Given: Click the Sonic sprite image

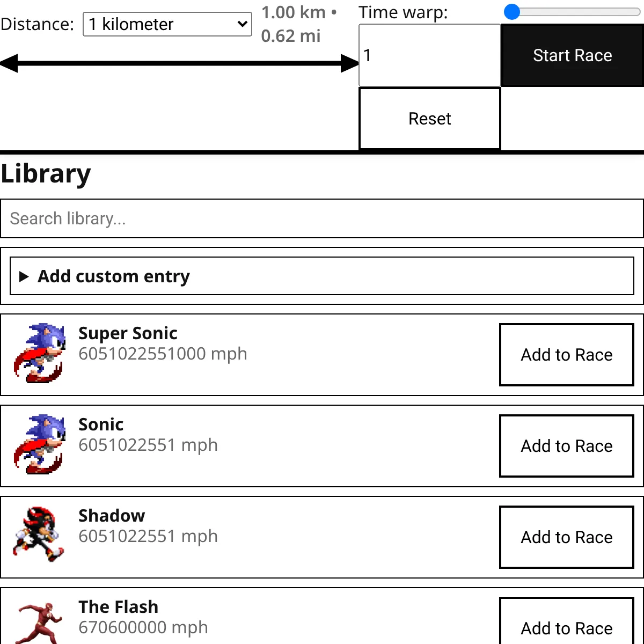Looking at the screenshot, I should pyautogui.click(x=39, y=444).
